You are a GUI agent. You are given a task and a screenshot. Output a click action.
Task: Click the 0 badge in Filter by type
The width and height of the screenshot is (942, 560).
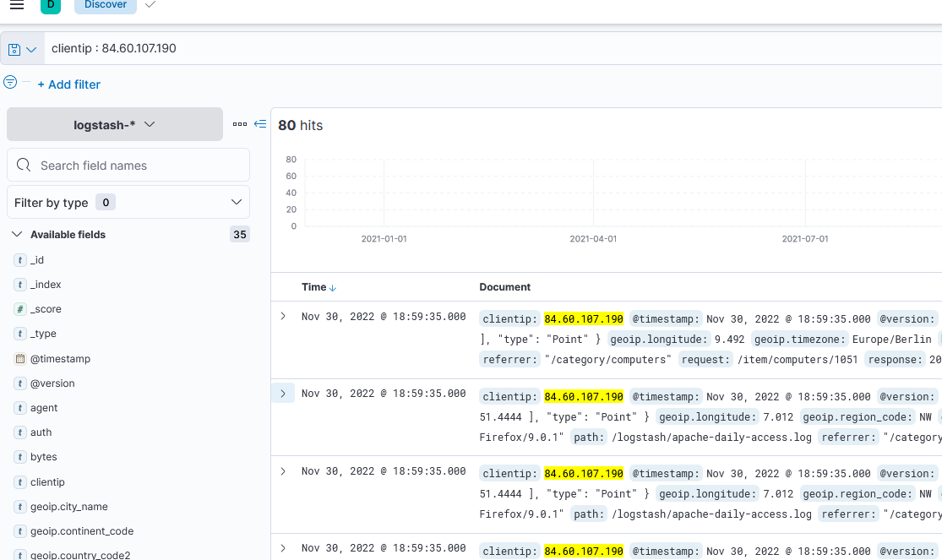coord(106,203)
